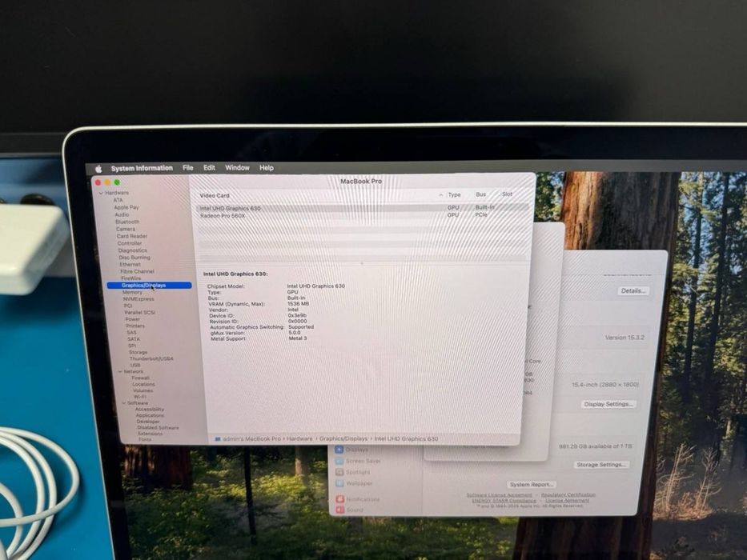Image resolution: width=747 pixels, height=560 pixels.
Task: Select Bluetooth in the sidebar
Action: [x=127, y=222]
